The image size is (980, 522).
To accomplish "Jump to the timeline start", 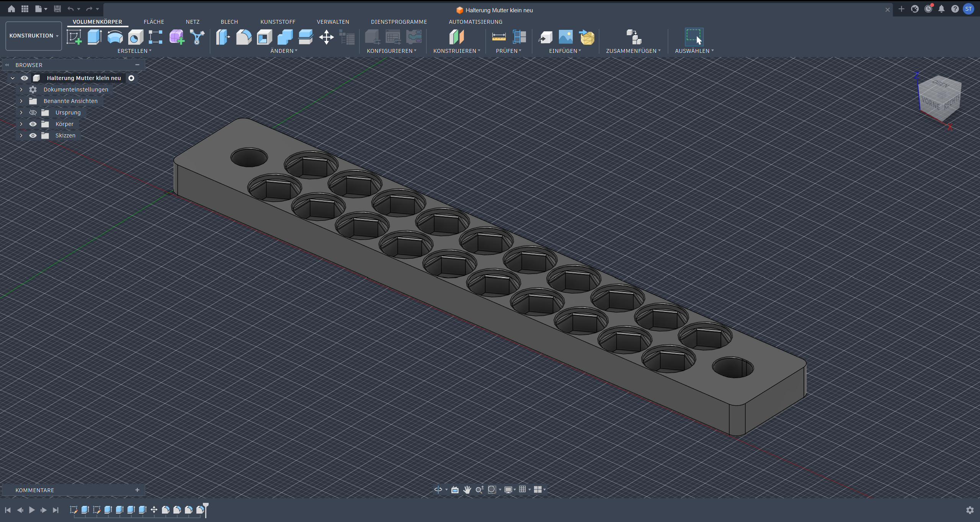I will pyautogui.click(x=8, y=510).
